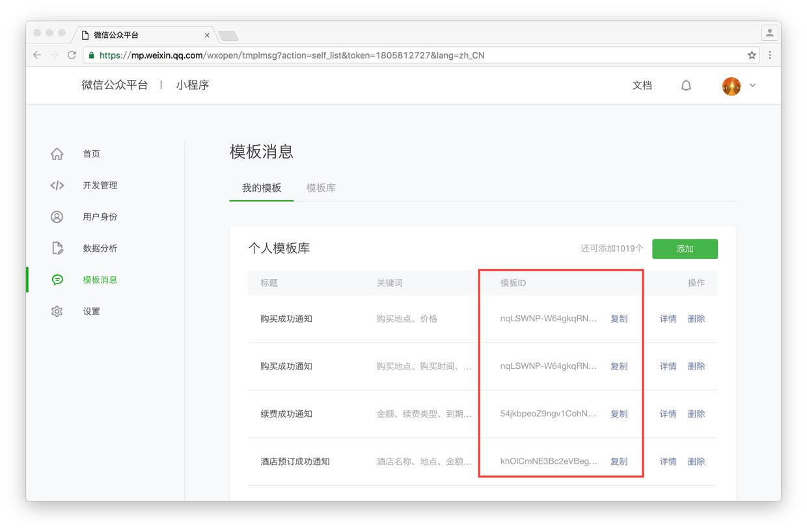Select 模板消息 in the sidebar

(100, 280)
